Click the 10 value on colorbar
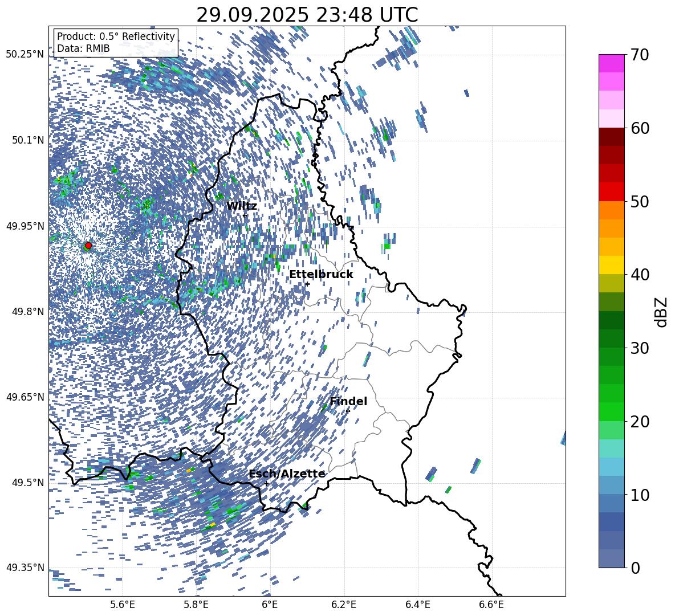The height and width of the screenshot is (616, 675). click(x=639, y=495)
